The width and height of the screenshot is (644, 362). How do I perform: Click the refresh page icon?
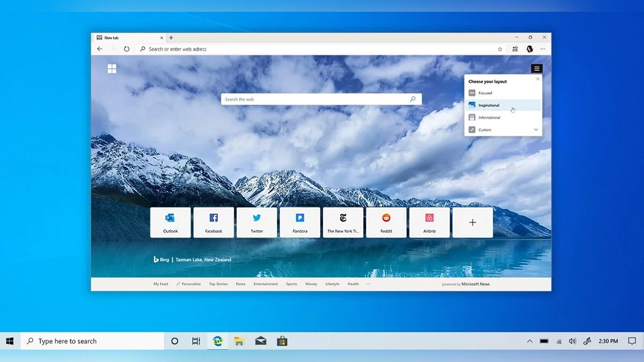pyautogui.click(x=127, y=49)
